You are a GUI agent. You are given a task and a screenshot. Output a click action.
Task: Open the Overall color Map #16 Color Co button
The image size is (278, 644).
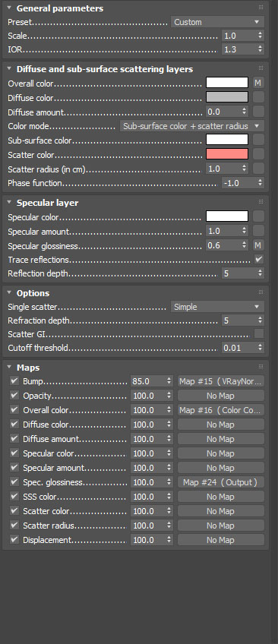click(220, 410)
